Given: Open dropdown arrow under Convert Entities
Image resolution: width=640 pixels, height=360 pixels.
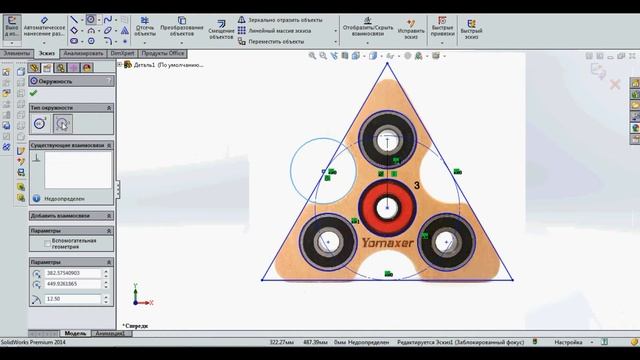Looking at the screenshot, I should 182,43.
